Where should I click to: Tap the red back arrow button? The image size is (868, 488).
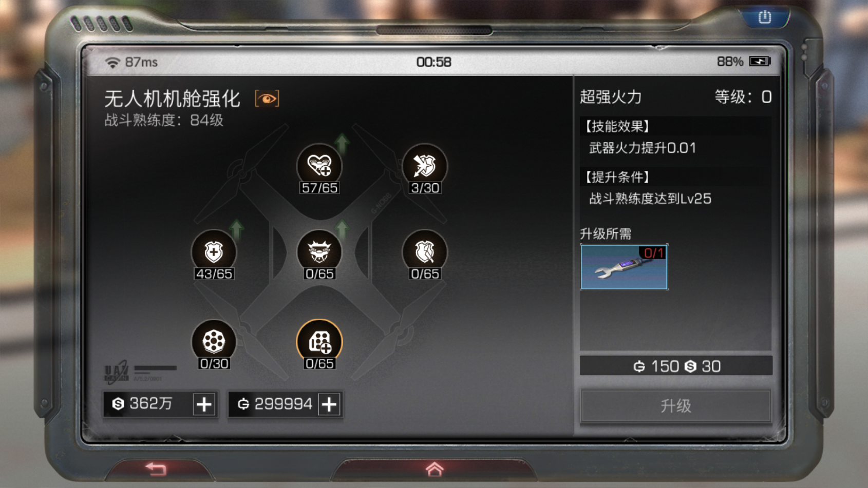[156, 469]
